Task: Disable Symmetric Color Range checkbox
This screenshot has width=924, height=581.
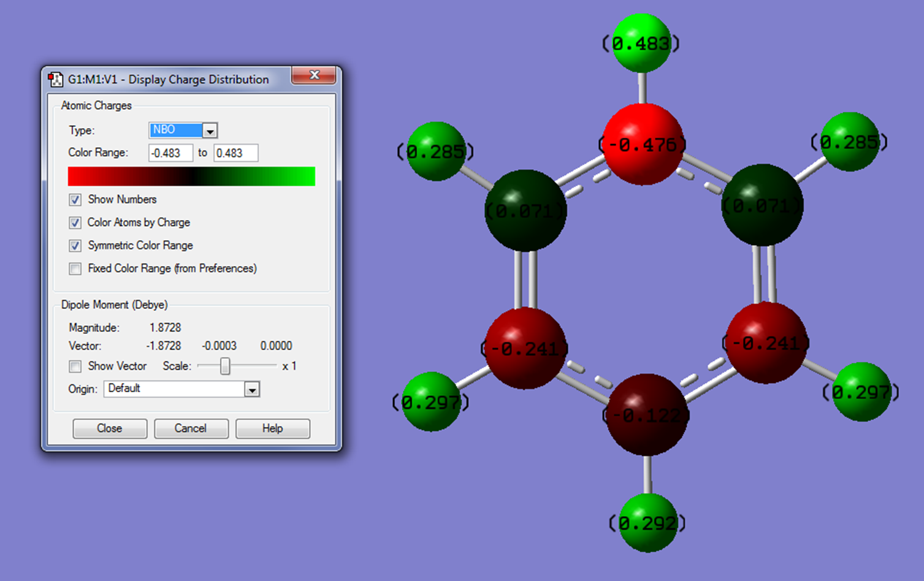Action: 75,246
